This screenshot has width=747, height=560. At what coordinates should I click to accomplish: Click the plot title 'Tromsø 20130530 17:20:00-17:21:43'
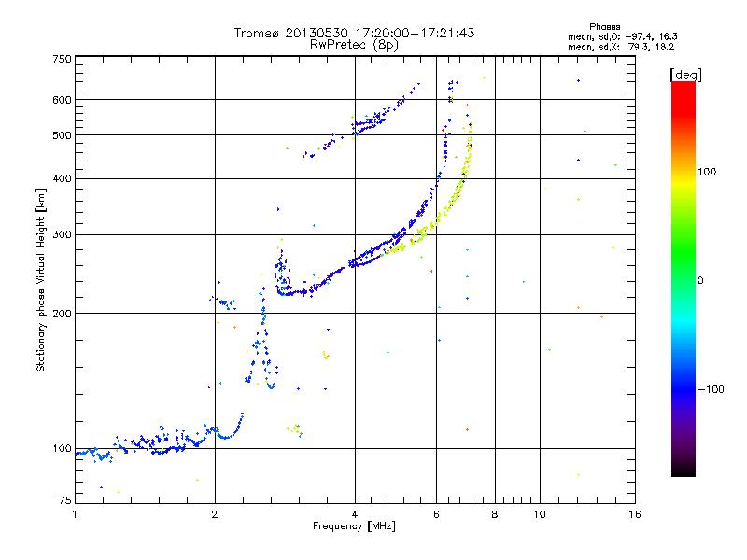click(x=354, y=33)
